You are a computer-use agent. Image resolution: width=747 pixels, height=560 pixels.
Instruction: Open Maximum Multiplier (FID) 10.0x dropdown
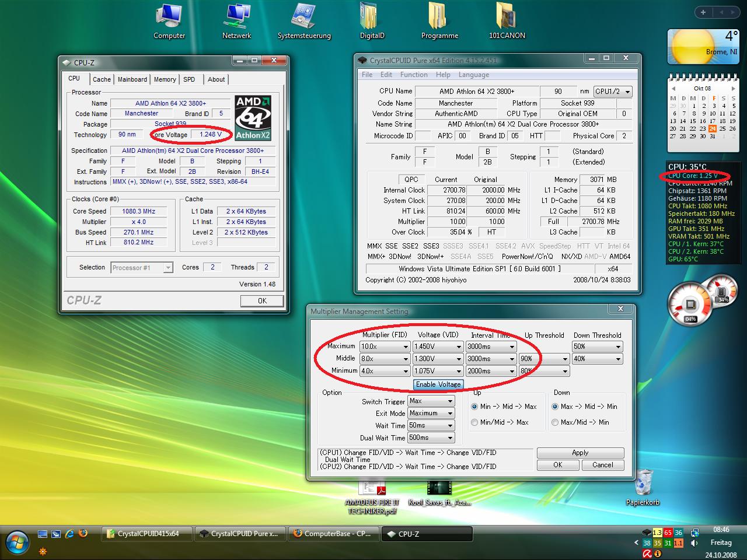pos(385,346)
